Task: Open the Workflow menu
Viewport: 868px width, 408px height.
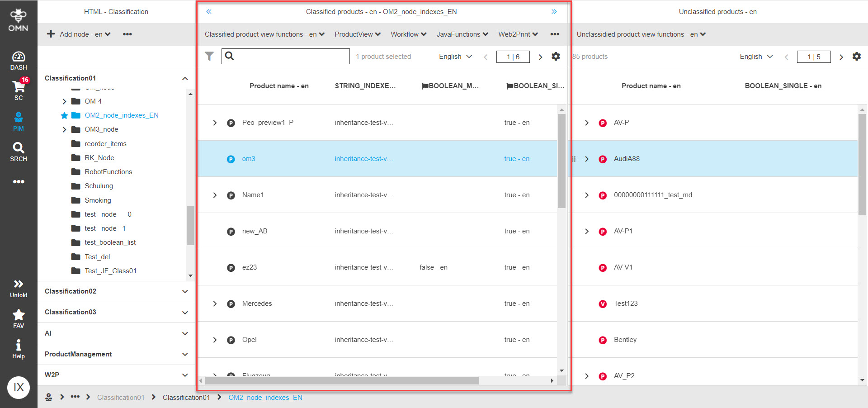Action: [407, 34]
